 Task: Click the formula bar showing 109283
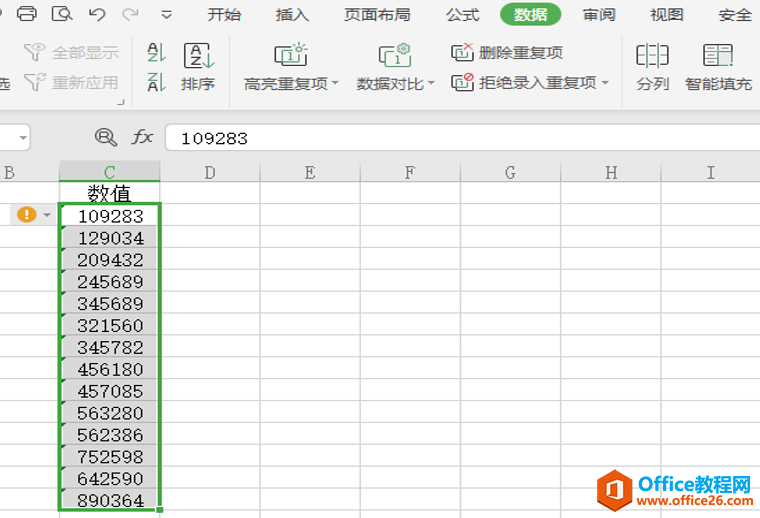pyautogui.click(x=462, y=138)
